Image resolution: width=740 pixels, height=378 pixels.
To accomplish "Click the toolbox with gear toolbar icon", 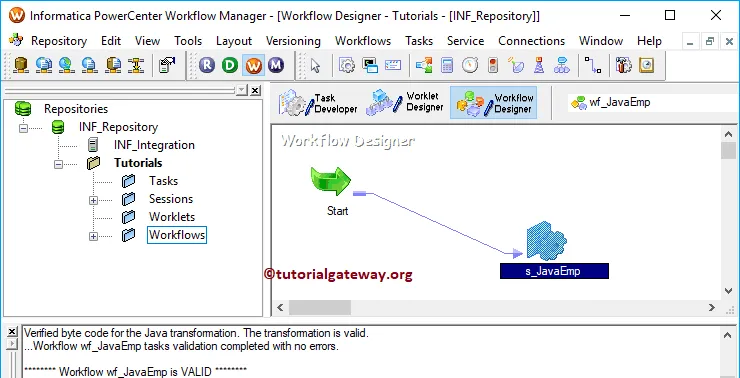I will (x=623, y=65).
